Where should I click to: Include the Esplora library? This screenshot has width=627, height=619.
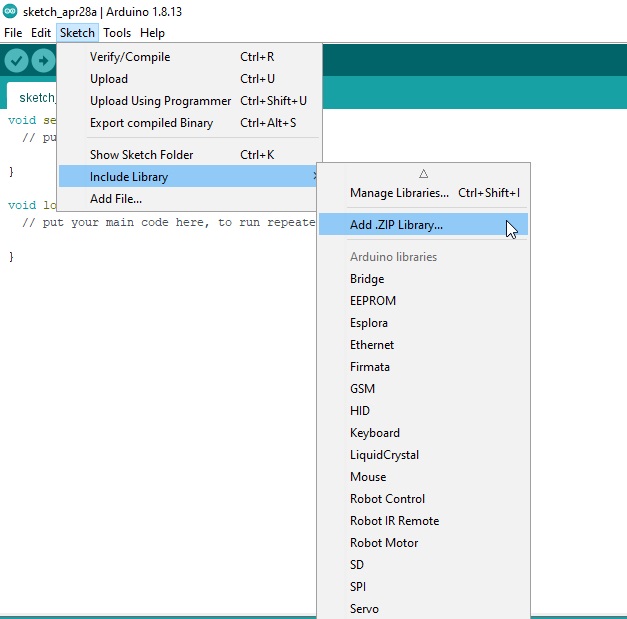coord(423,323)
